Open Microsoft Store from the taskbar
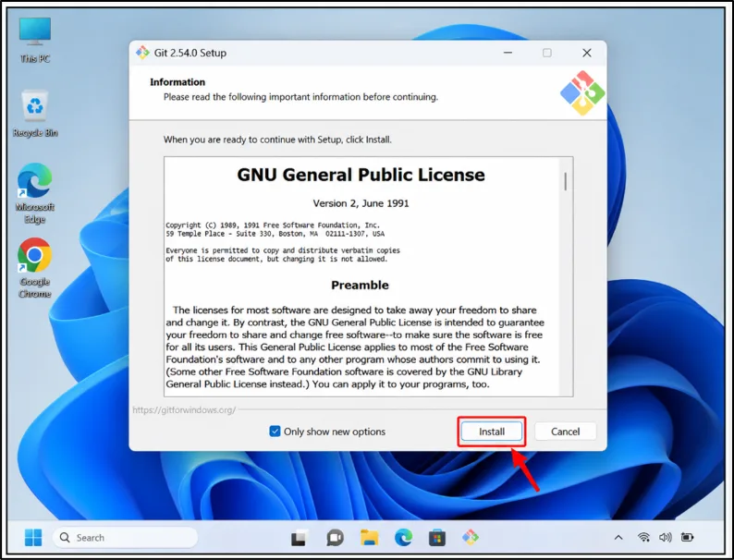The height and width of the screenshot is (560, 734). coord(436,538)
